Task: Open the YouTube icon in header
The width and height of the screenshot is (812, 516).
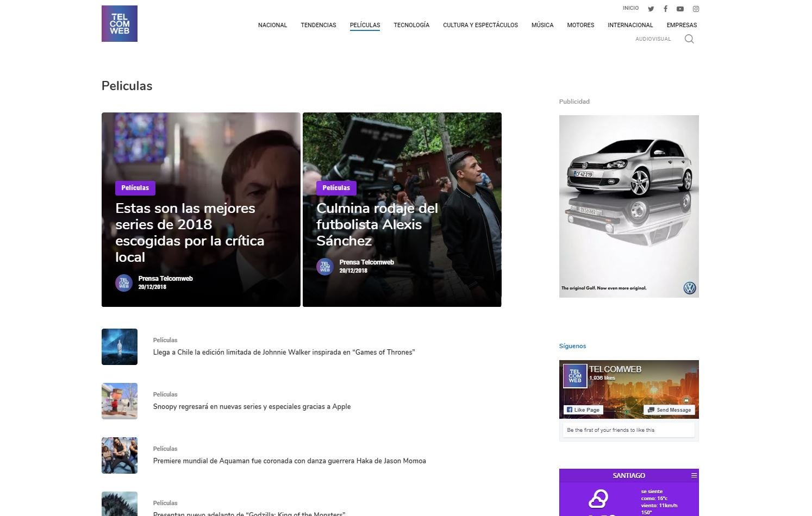Action: [680, 9]
